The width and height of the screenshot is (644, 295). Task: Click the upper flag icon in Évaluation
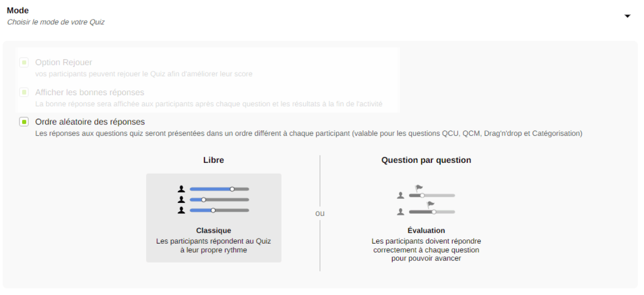pyautogui.click(x=419, y=188)
